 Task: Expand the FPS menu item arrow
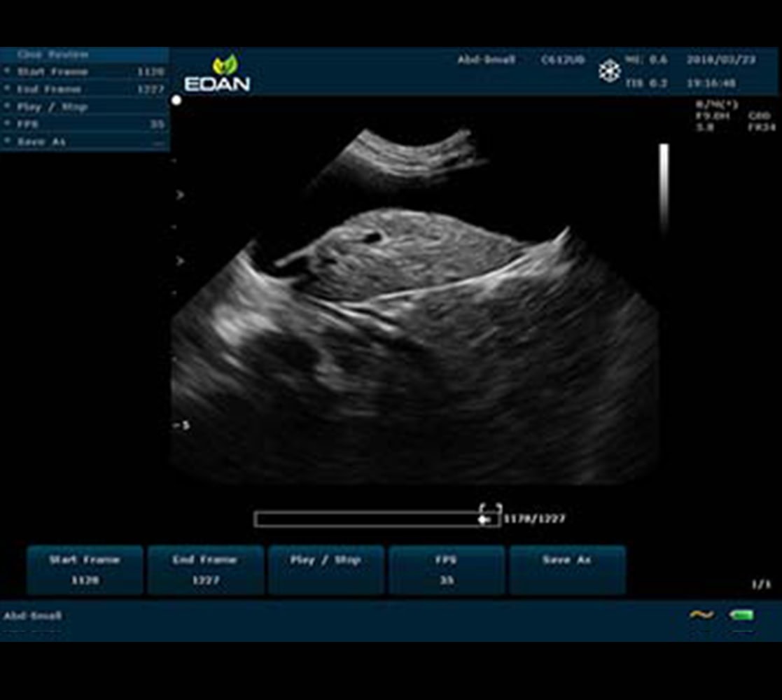pos(8,124)
